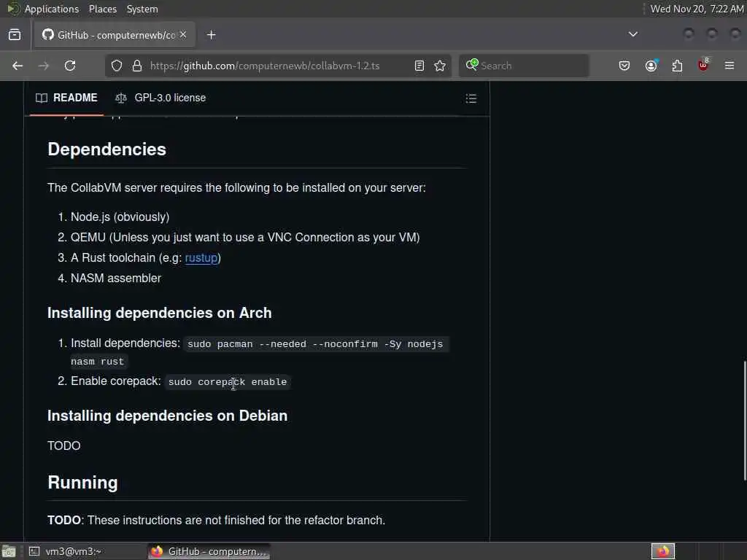The width and height of the screenshot is (747, 560).
Task: Open Pocket save icon
Action: (624, 66)
